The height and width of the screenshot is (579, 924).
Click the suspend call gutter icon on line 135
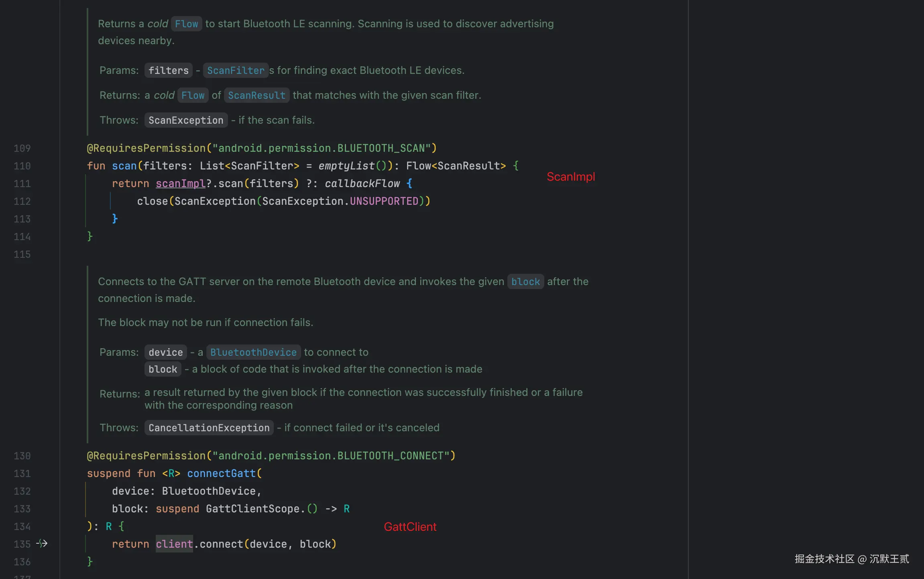(42, 544)
